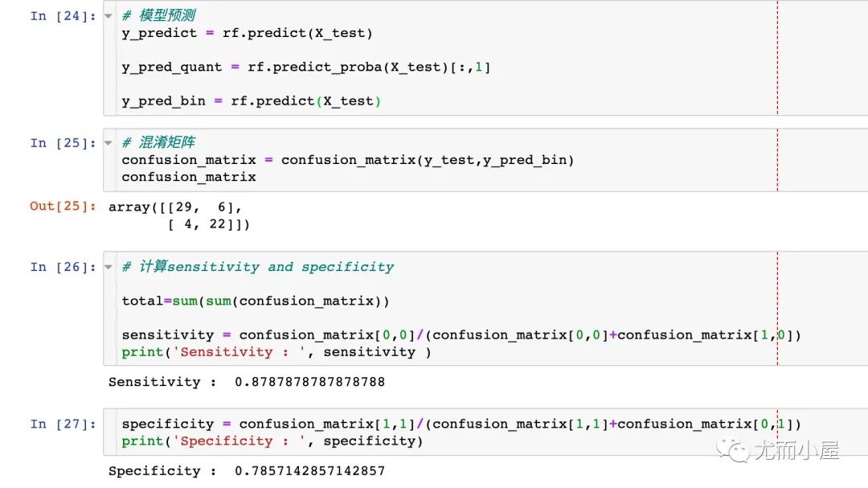Click the In [26] prompt label

(x=63, y=267)
